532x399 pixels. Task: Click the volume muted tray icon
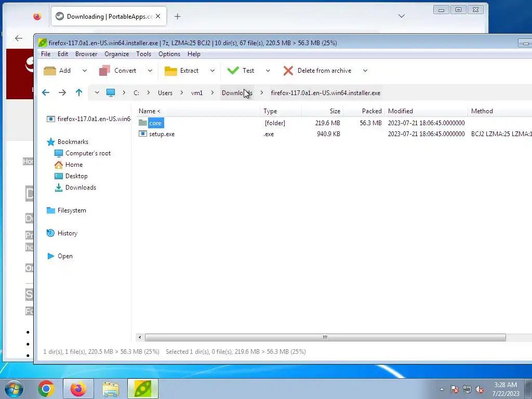[x=480, y=390]
